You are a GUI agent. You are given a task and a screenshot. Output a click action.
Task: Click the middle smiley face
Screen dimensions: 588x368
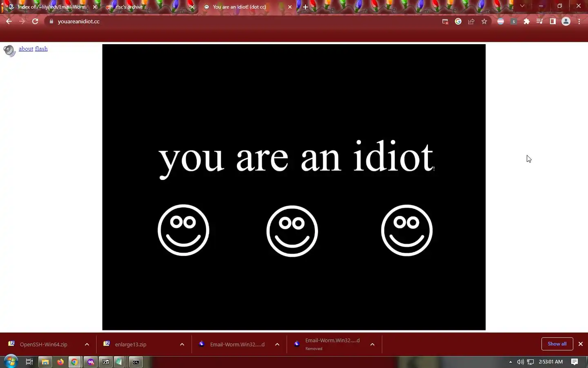tap(292, 231)
